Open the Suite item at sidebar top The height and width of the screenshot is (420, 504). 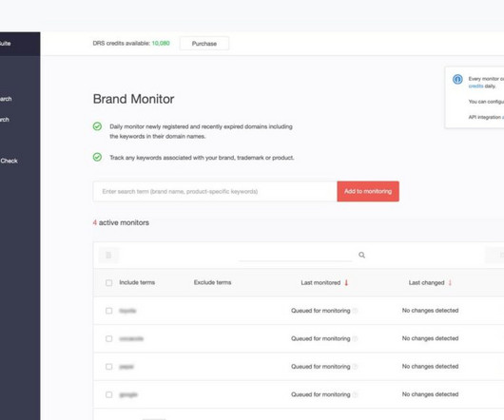pyautogui.click(x=5, y=44)
